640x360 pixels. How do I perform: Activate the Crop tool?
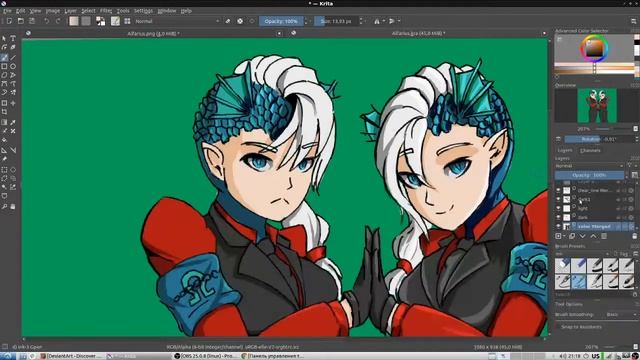click(4, 112)
